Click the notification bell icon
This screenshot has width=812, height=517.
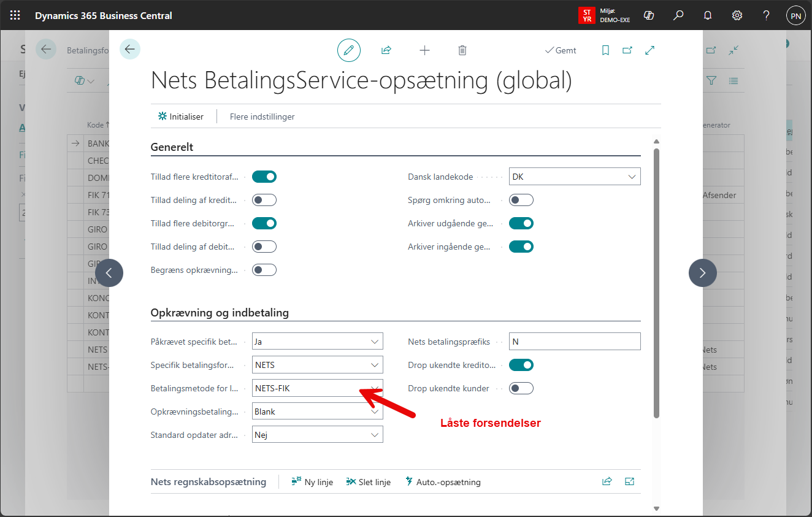tap(708, 15)
